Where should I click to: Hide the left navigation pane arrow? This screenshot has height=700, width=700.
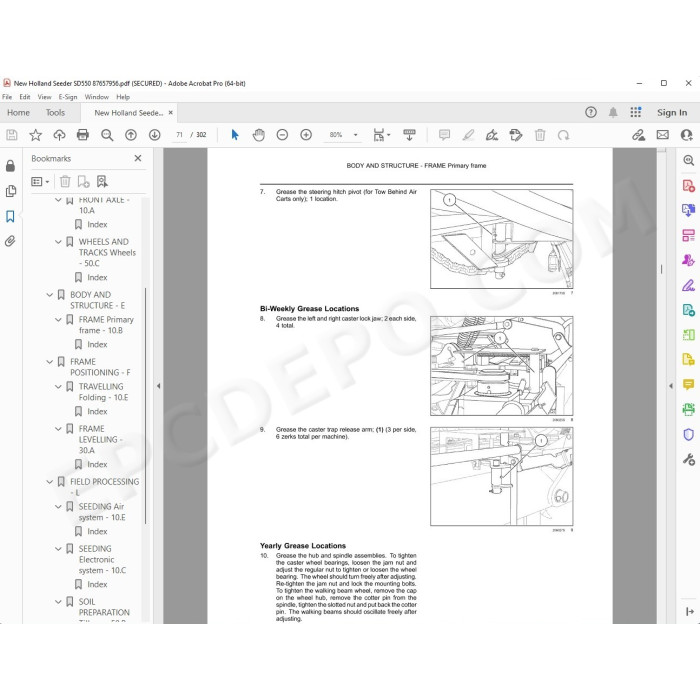(158, 386)
